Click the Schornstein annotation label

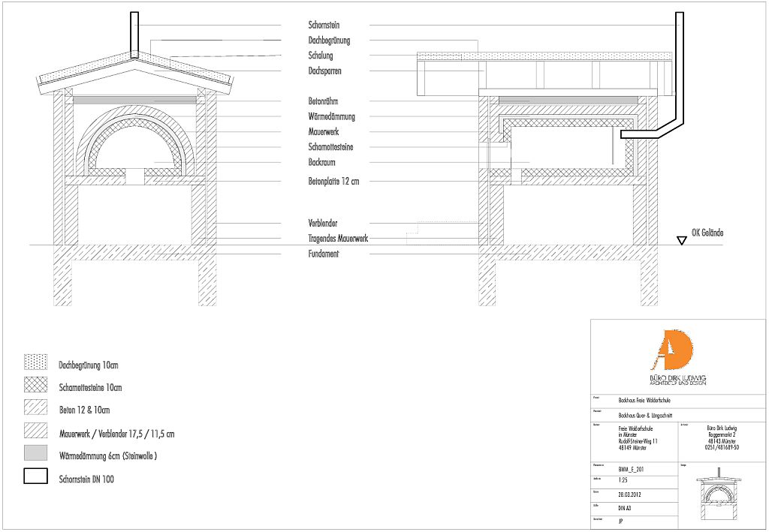(x=324, y=26)
